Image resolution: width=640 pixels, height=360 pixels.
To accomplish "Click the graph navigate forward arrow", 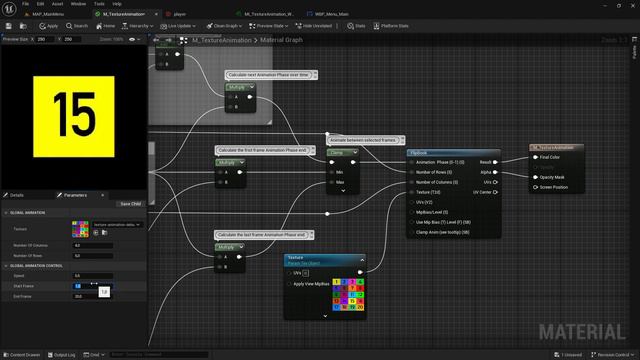I will (x=169, y=40).
